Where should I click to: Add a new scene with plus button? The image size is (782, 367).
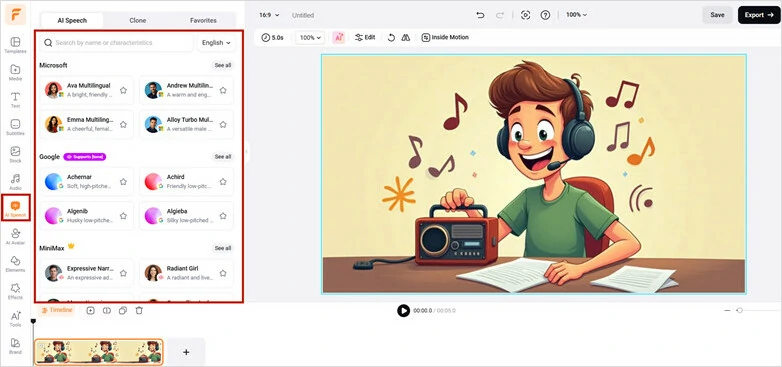[x=186, y=352]
